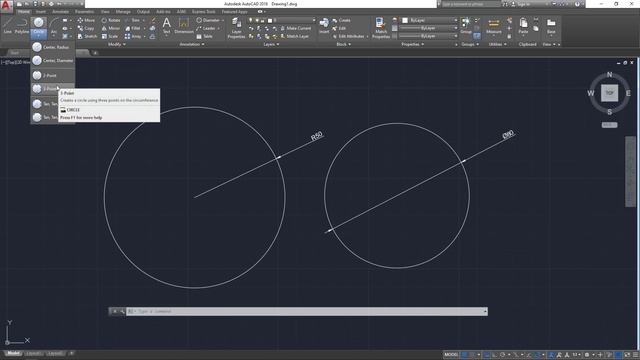
Task: Expand the Groups panel
Action: pyautogui.click(x=470, y=44)
